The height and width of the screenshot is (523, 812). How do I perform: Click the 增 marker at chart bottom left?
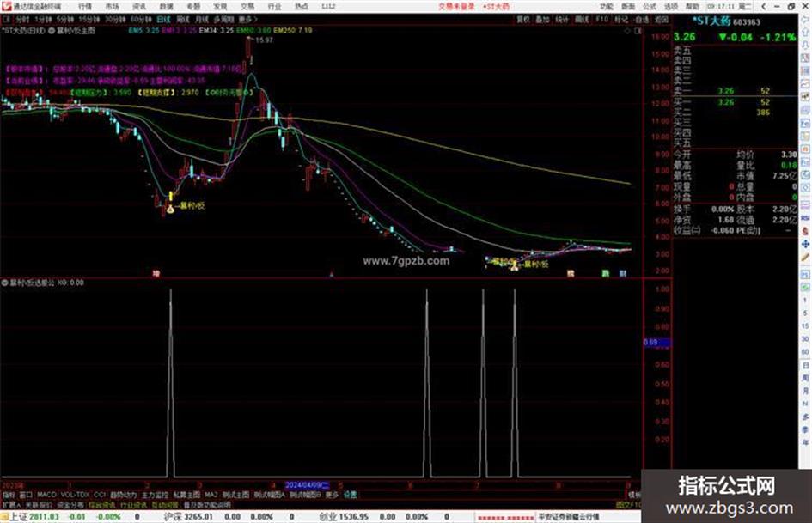(x=156, y=273)
